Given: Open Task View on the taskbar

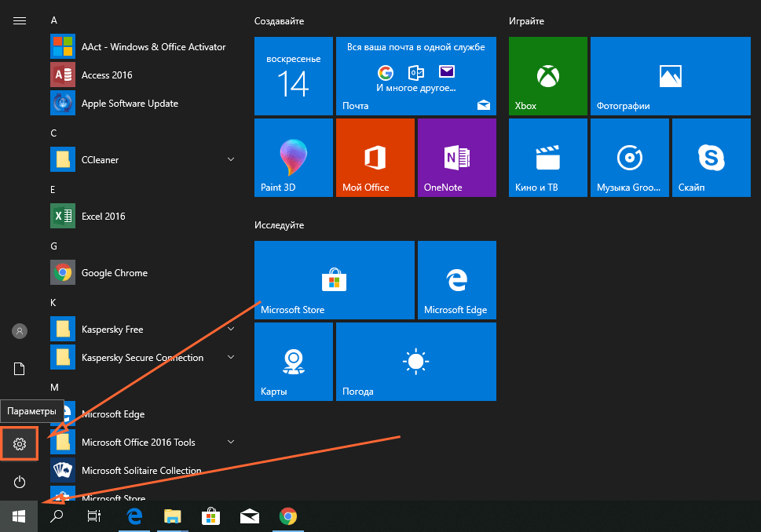Looking at the screenshot, I should click(94, 516).
